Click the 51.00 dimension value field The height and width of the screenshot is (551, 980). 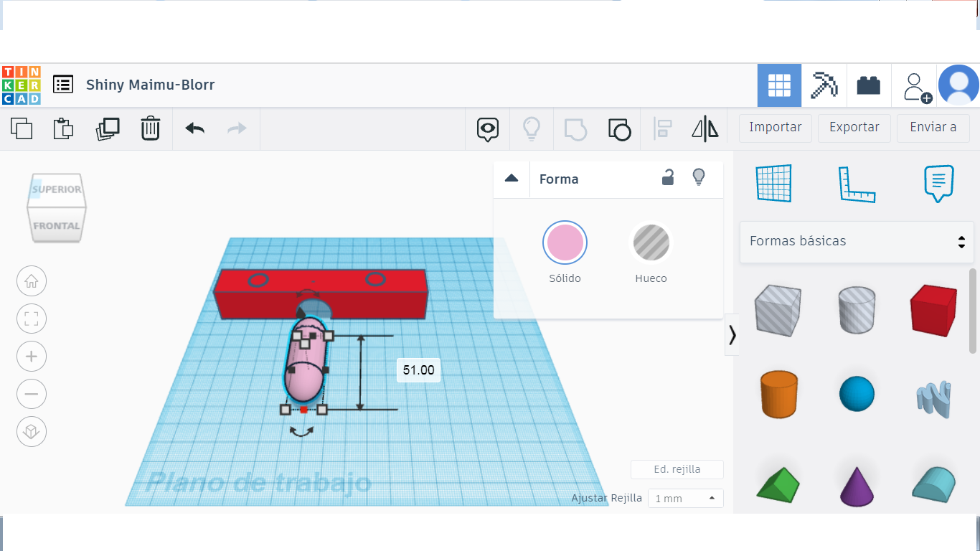(x=418, y=370)
